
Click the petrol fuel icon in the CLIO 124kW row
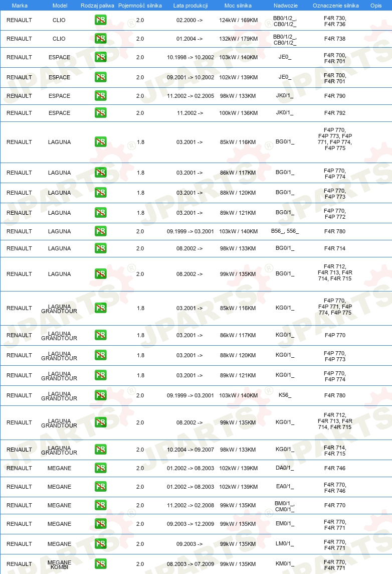tap(101, 20)
